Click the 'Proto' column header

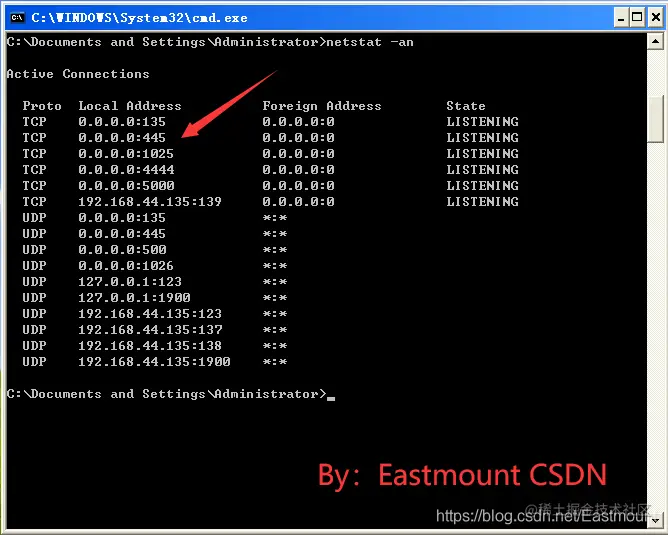[x=42, y=106]
